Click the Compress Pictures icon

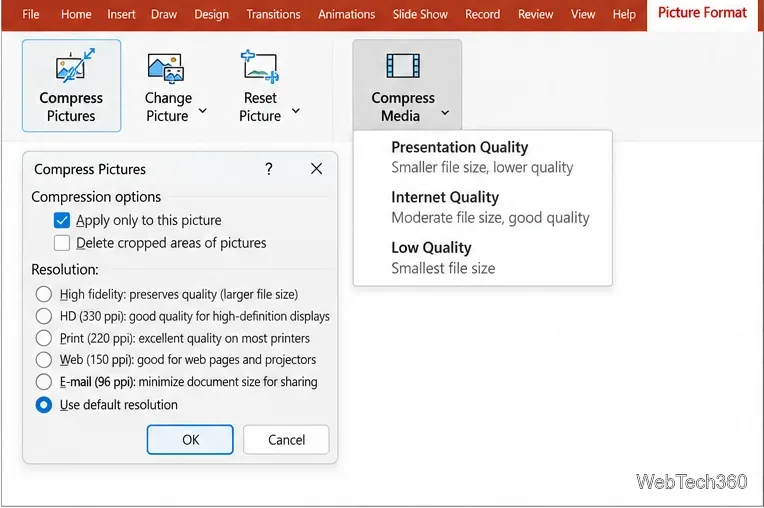click(75, 65)
